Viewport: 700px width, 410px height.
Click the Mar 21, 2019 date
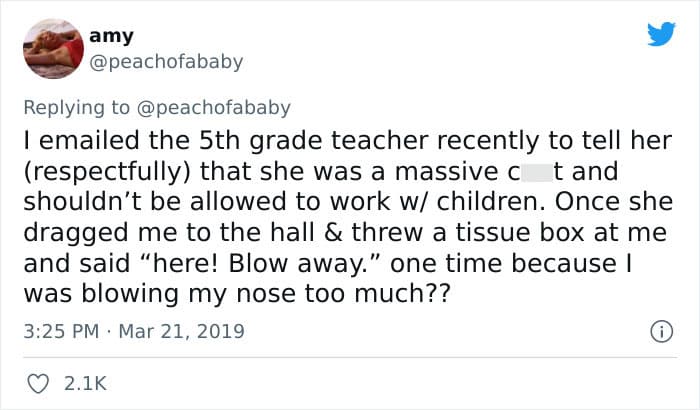(182, 331)
